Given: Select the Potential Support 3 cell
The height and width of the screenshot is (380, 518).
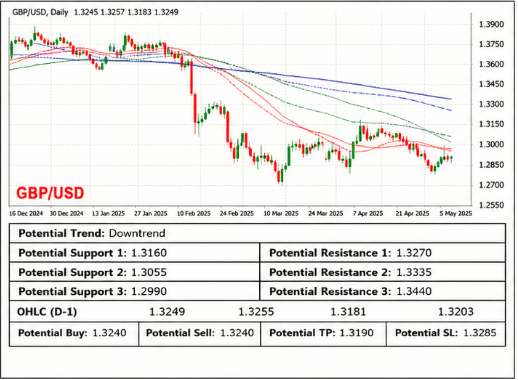Looking at the screenshot, I should pos(134,291).
